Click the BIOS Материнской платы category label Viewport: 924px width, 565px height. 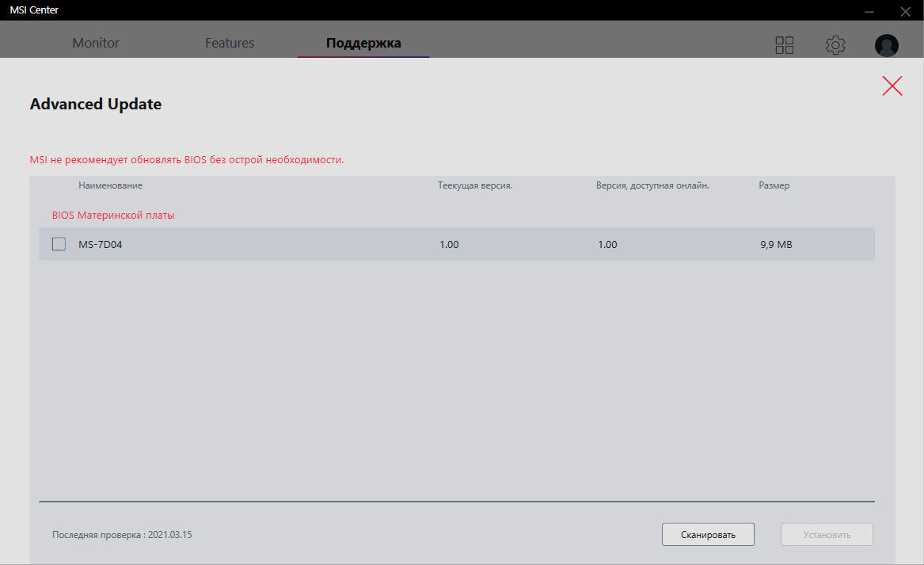point(113,216)
